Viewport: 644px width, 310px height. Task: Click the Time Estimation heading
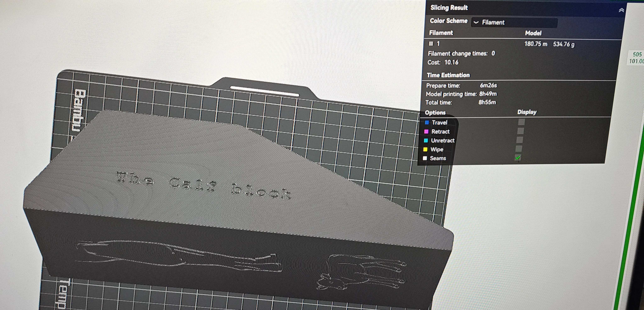448,75
